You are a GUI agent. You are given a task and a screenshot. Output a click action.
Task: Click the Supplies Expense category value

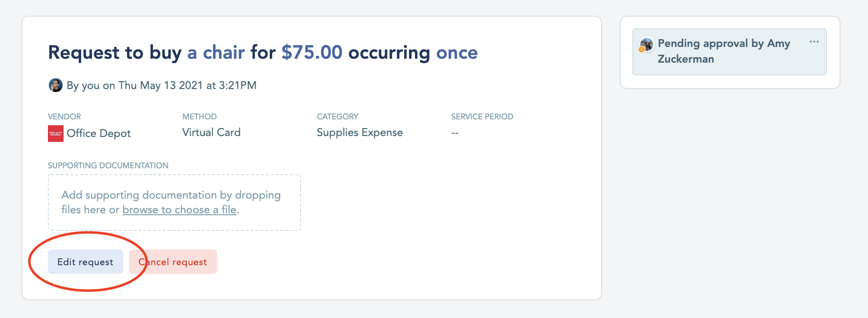coord(360,133)
